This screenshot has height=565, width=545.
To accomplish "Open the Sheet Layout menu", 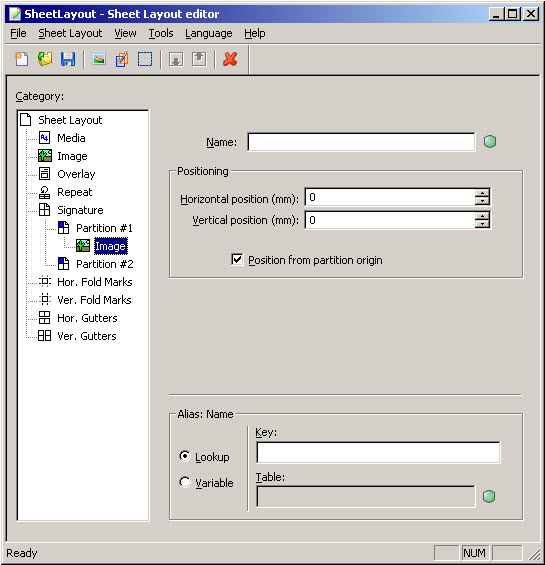I will [x=70, y=33].
